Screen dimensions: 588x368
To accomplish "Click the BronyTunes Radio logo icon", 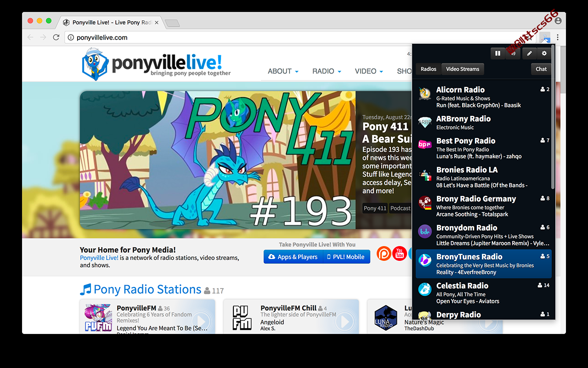I will (x=425, y=260).
